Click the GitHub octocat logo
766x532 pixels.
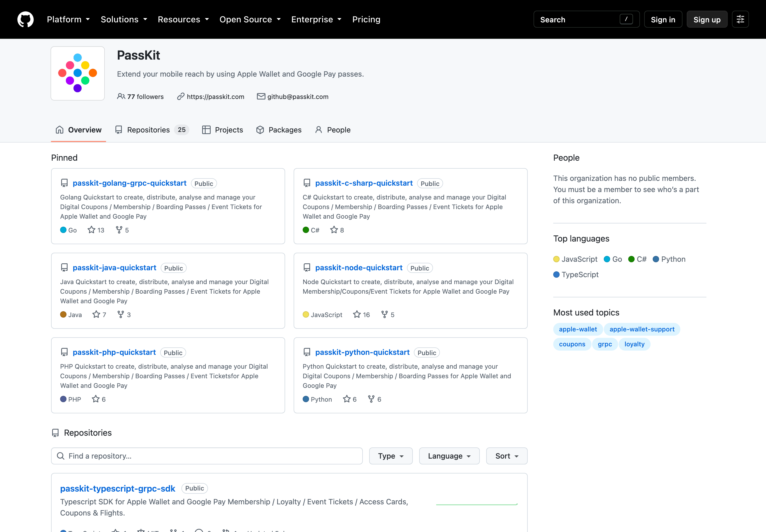click(25, 19)
